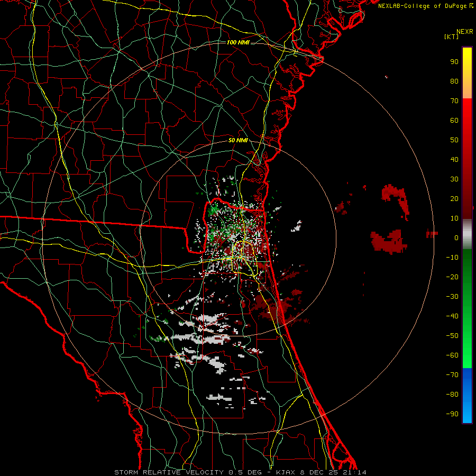Click the 0.5 DEG elevation angle text
Image resolution: width=476 pixels, height=476 pixels.
click(246, 472)
